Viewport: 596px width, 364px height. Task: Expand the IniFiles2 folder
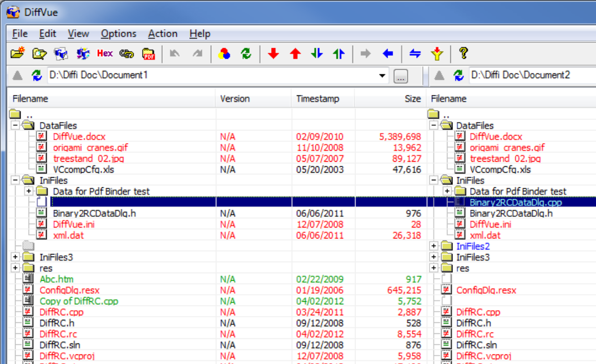[x=433, y=246]
